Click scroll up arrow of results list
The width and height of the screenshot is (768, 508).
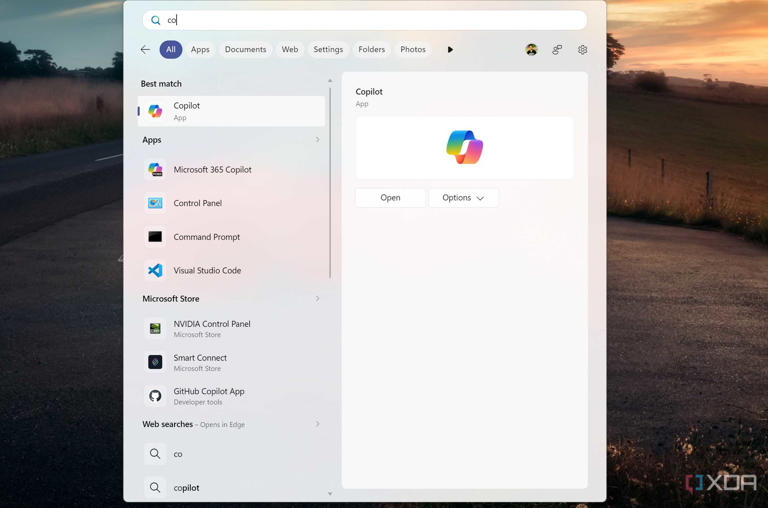tap(330, 80)
